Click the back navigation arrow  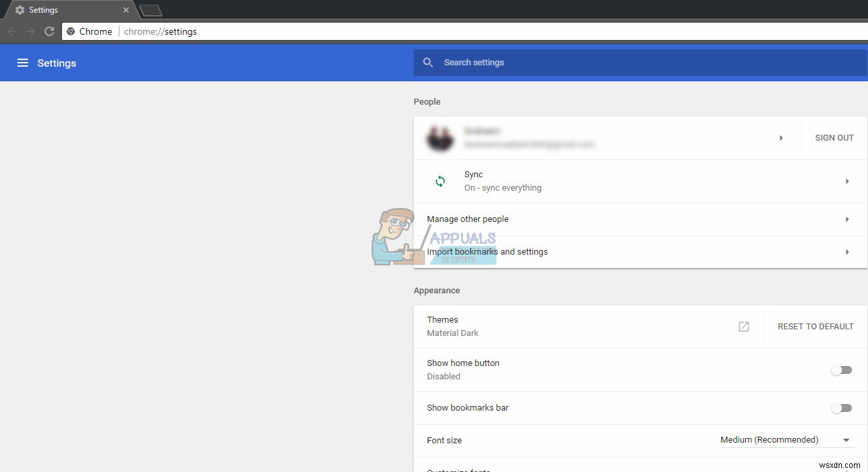coord(11,31)
